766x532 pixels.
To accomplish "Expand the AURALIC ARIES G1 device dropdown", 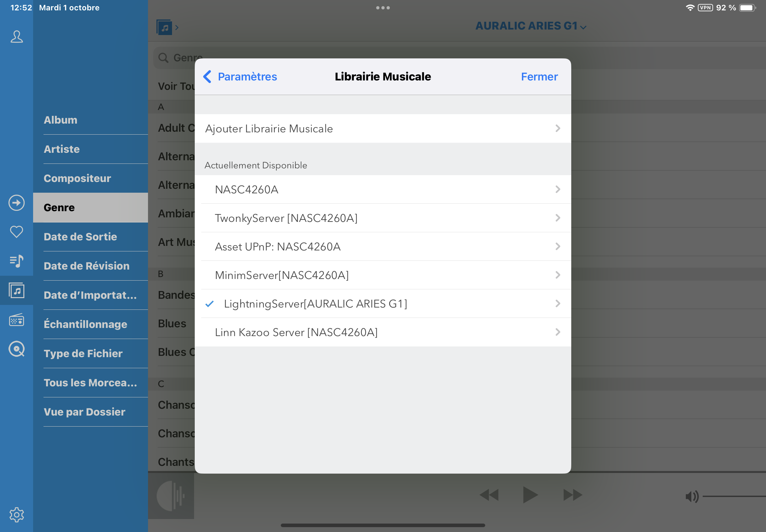I will click(531, 26).
